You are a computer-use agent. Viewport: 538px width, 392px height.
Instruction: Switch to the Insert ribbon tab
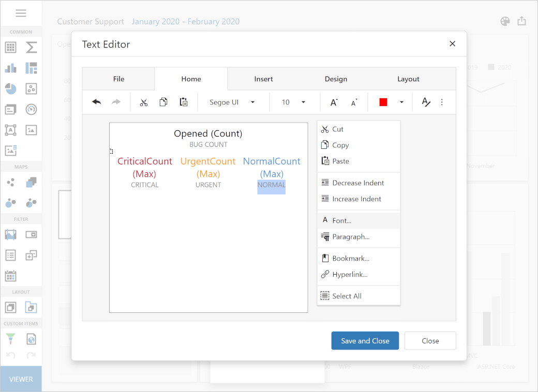[x=264, y=79]
